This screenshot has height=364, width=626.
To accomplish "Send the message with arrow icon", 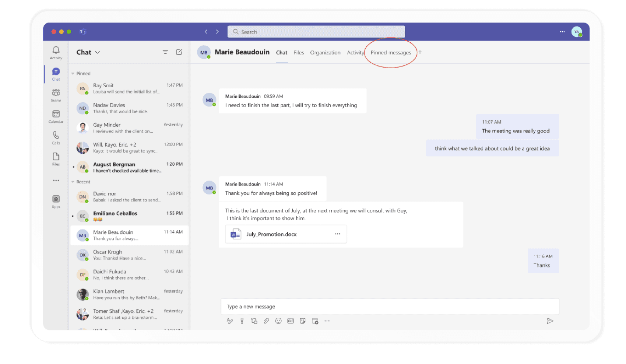I will coord(550,321).
